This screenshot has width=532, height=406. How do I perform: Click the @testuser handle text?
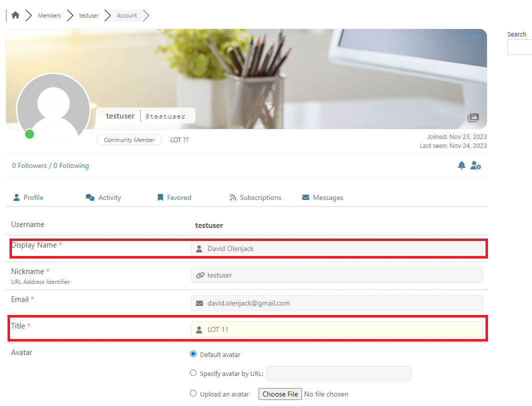[x=165, y=116]
